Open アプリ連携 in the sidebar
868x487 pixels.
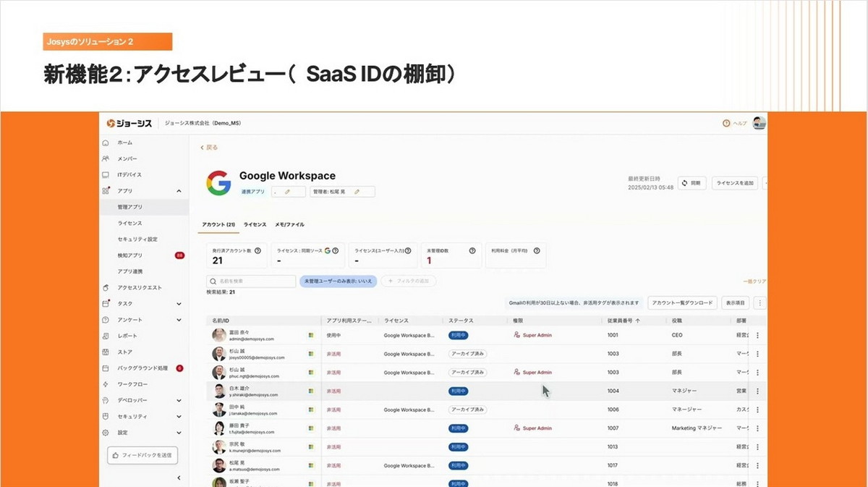(130, 271)
